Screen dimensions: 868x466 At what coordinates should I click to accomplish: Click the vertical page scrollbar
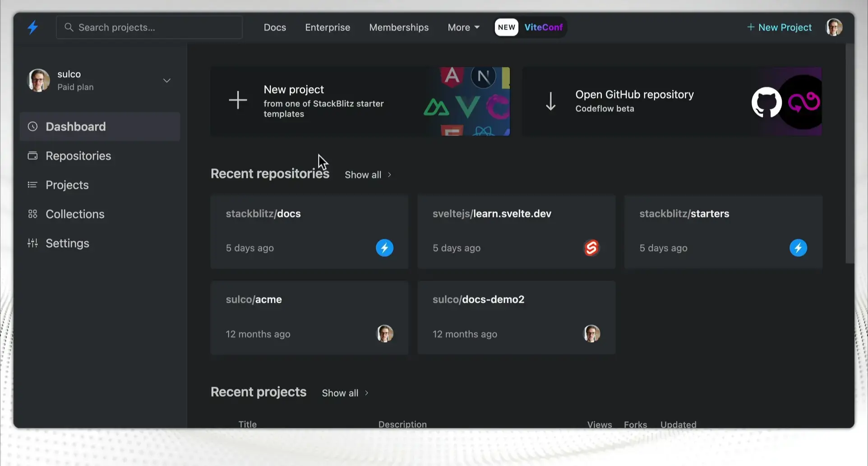[x=850, y=153]
